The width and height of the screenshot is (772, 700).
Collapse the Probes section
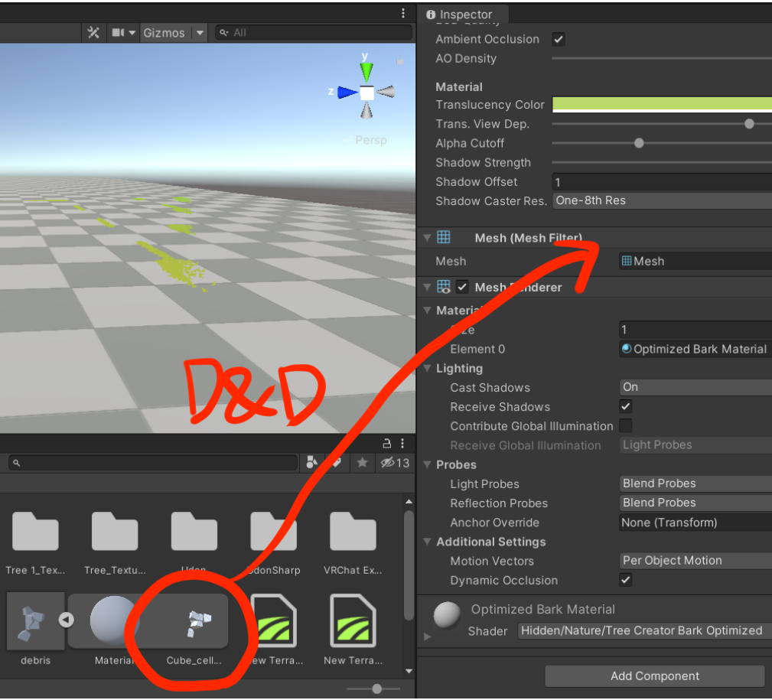428,464
